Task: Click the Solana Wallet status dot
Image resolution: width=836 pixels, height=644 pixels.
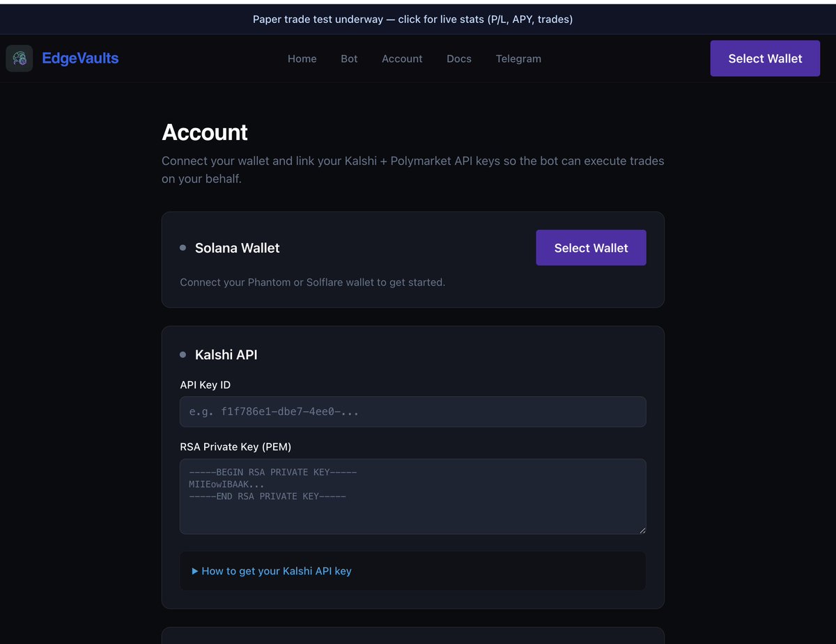Action: click(x=183, y=248)
